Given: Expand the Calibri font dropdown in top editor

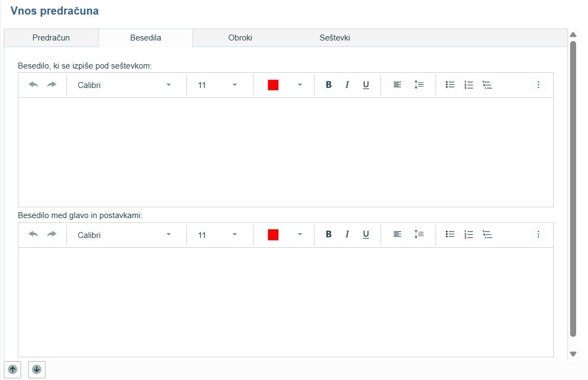Looking at the screenshot, I should point(169,85).
